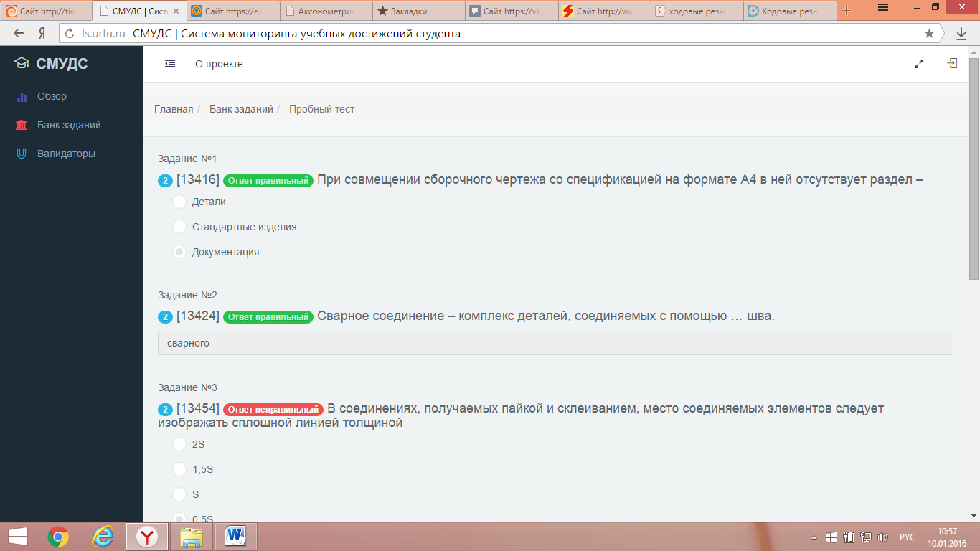Click the browser back arrow

coord(18,34)
